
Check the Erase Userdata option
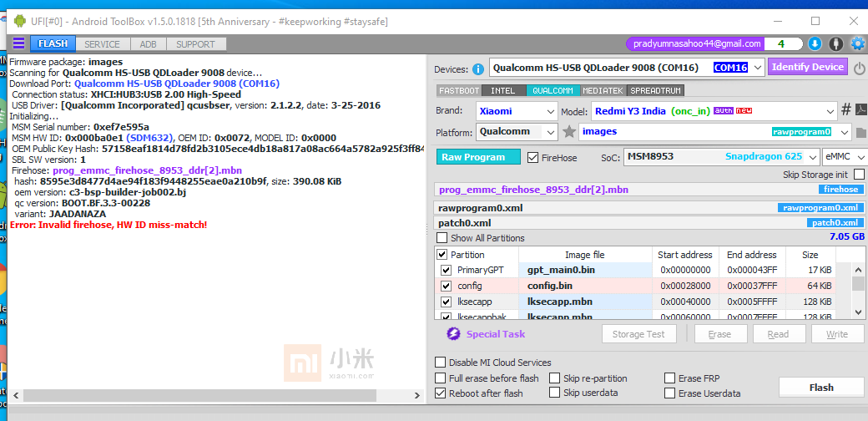point(670,393)
